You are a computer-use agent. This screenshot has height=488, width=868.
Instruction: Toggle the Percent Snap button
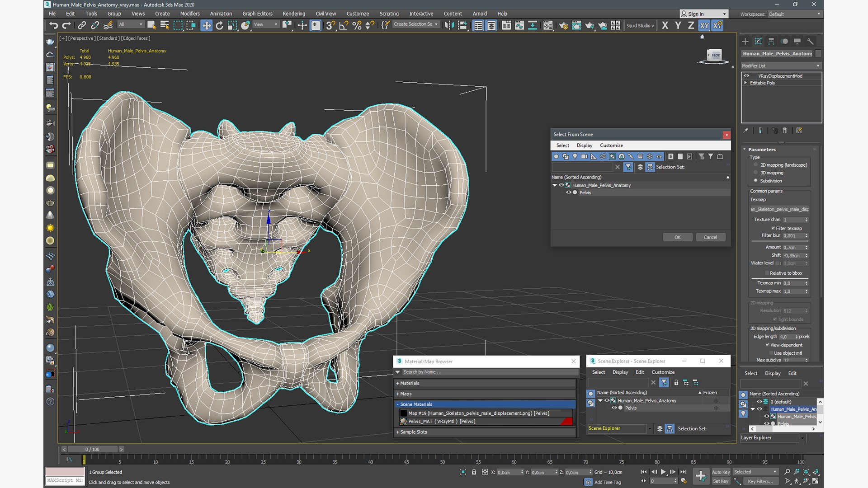click(357, 25)
